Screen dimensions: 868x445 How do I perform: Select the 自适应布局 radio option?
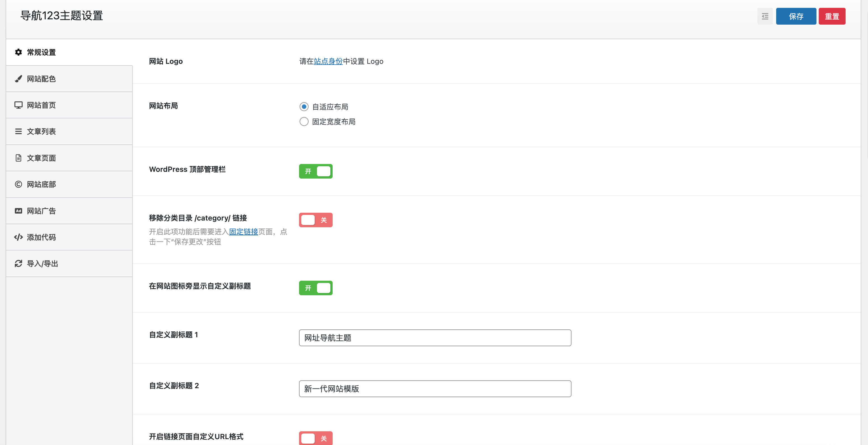pos(304,107)
